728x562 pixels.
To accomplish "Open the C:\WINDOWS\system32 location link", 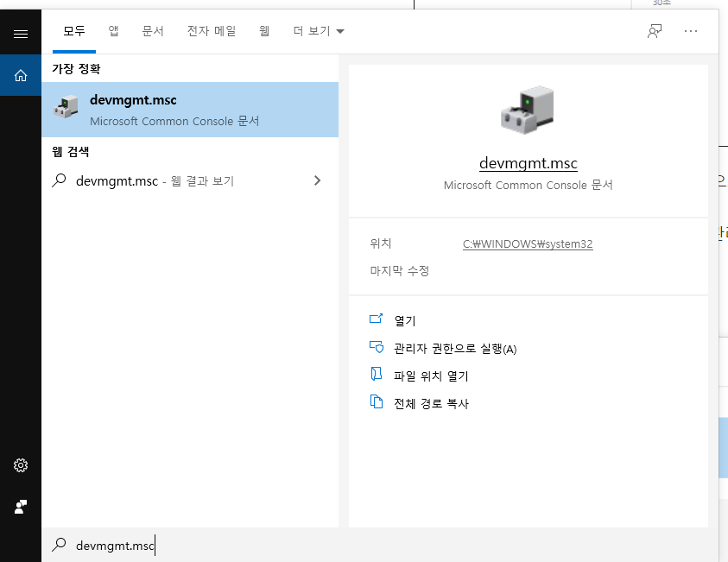I will click(528, 244).
